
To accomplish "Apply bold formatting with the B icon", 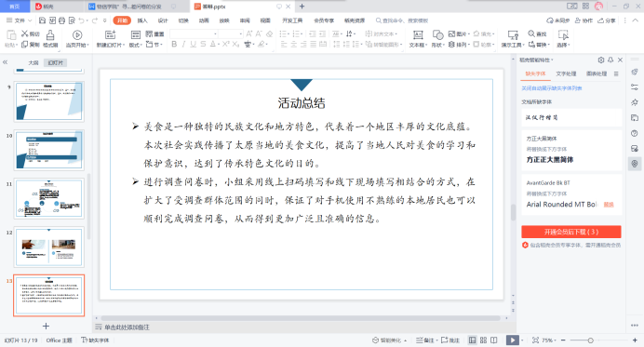I will [x=174, y=45].
